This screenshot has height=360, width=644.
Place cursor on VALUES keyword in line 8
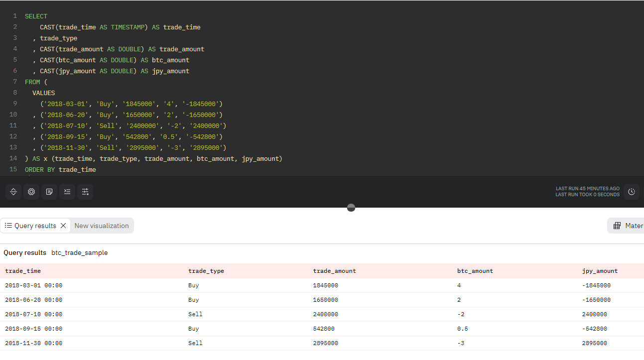coord(44,93)
